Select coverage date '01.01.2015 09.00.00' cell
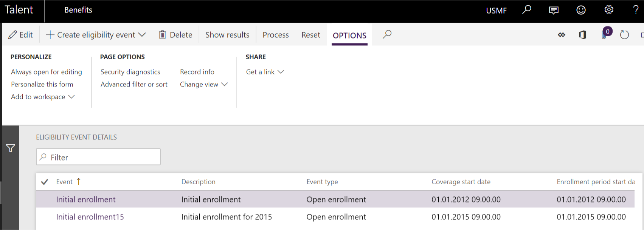This screenshot has width=644, height=230. (x=466, y=217)
